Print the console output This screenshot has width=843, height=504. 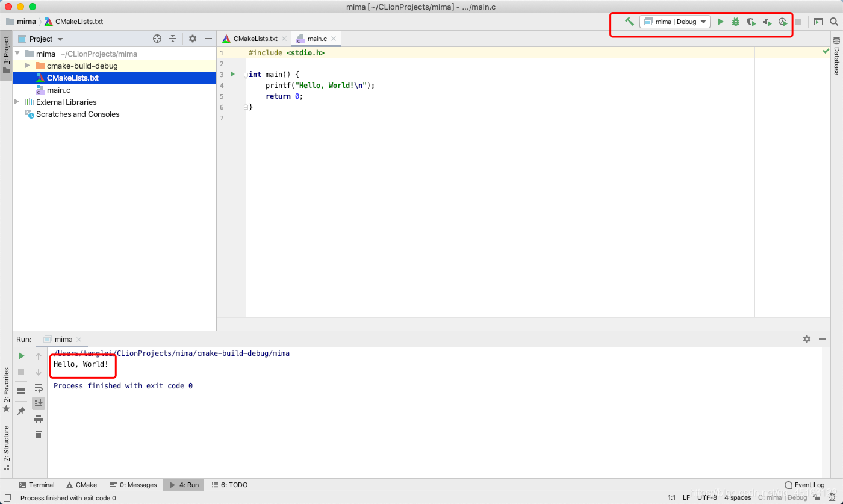coord(39,419)
